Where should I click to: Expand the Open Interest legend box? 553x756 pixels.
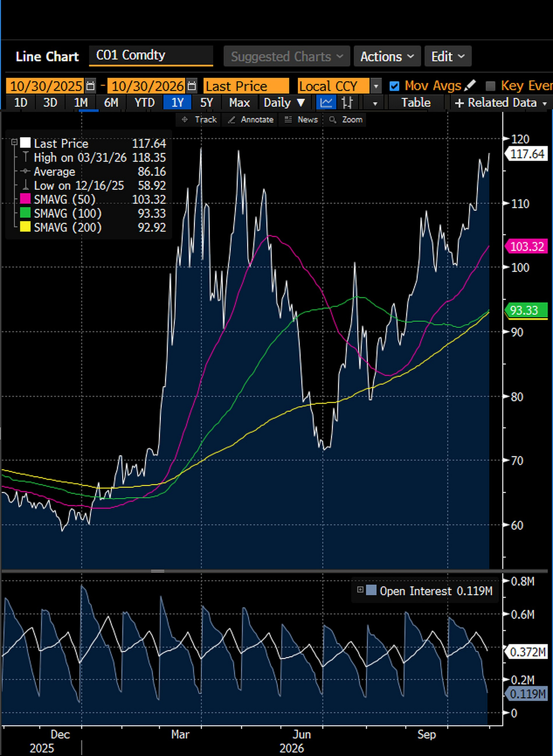coord(360,590)
